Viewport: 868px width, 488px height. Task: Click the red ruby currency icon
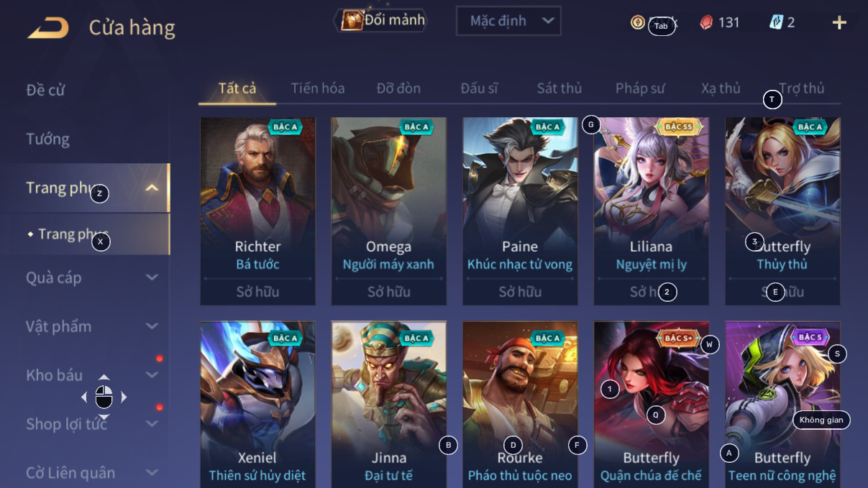coord(706,22)
